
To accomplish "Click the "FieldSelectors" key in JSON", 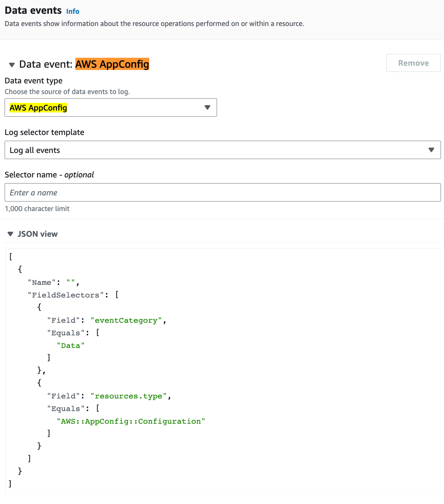I will (x=65, y=295).
